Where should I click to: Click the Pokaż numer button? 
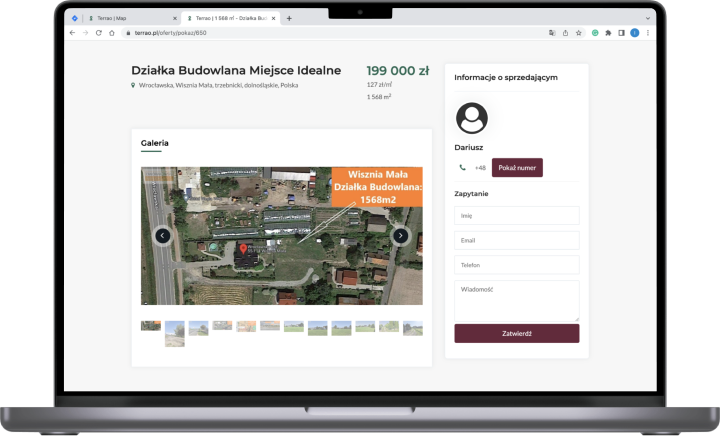(x=517, y=168)
